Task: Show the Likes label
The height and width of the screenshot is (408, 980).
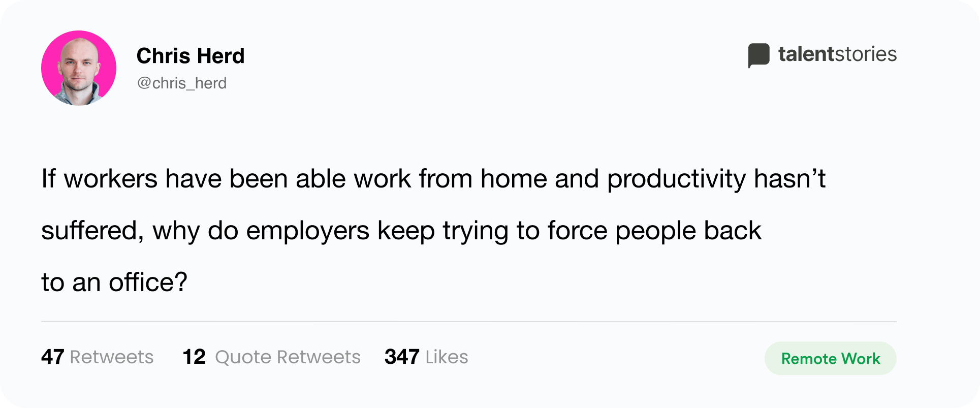Action: [x=447, y=357]
